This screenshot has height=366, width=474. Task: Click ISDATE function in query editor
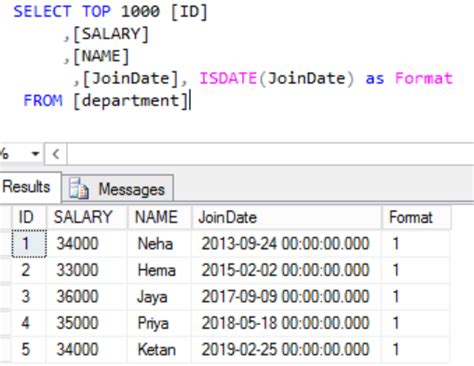coord(228,79)
